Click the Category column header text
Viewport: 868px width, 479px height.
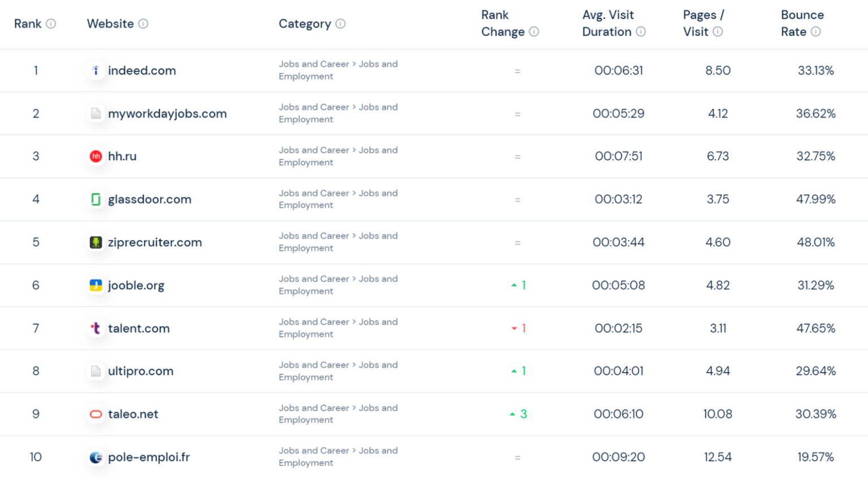pyautogui.click(x=305, y=24)
